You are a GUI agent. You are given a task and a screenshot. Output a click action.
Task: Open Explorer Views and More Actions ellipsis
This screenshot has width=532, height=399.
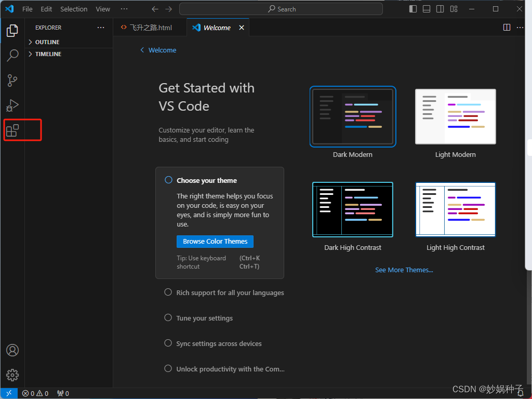click(101, 28)
